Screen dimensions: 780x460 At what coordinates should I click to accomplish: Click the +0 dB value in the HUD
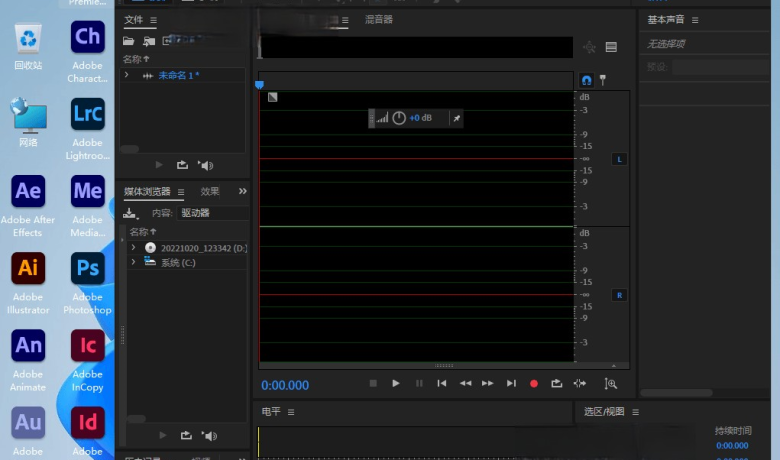pos(420,118)
